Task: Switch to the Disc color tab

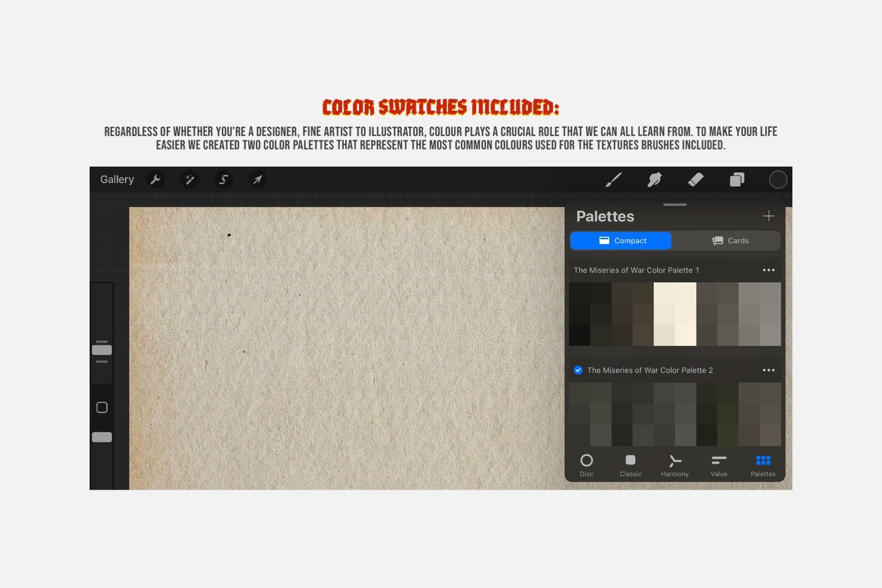Action: point(586,465)
